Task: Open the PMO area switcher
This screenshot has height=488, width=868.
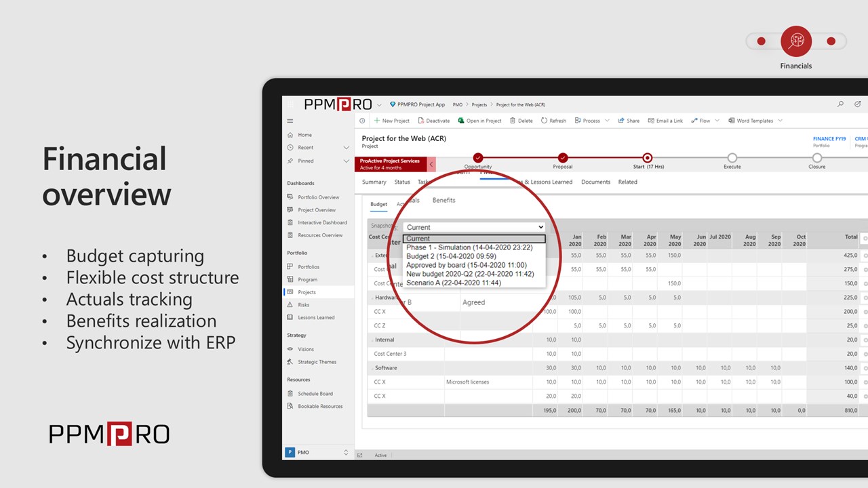Action: point(317,452)
